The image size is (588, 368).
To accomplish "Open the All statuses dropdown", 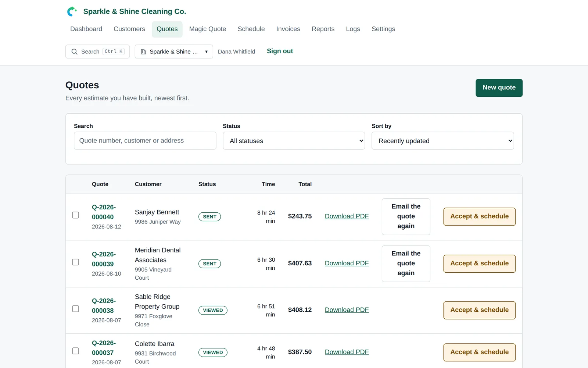I will [294, 141].
